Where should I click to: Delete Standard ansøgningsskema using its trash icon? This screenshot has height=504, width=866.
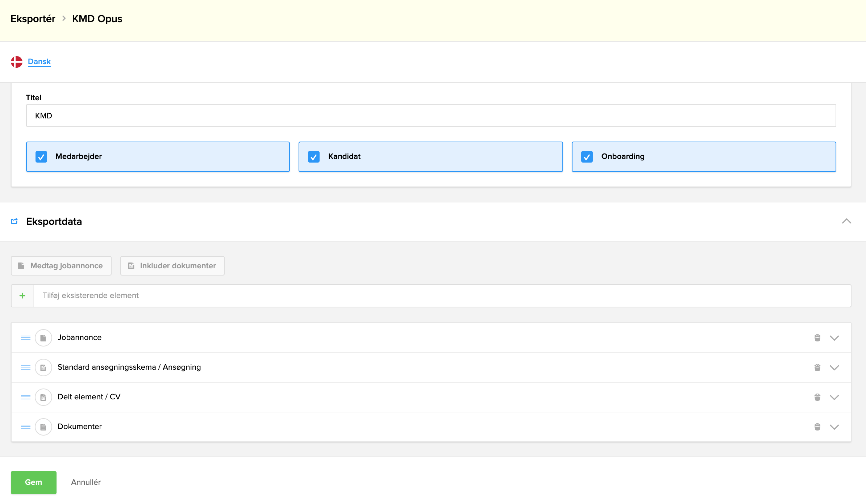click(x=817, y=367)
